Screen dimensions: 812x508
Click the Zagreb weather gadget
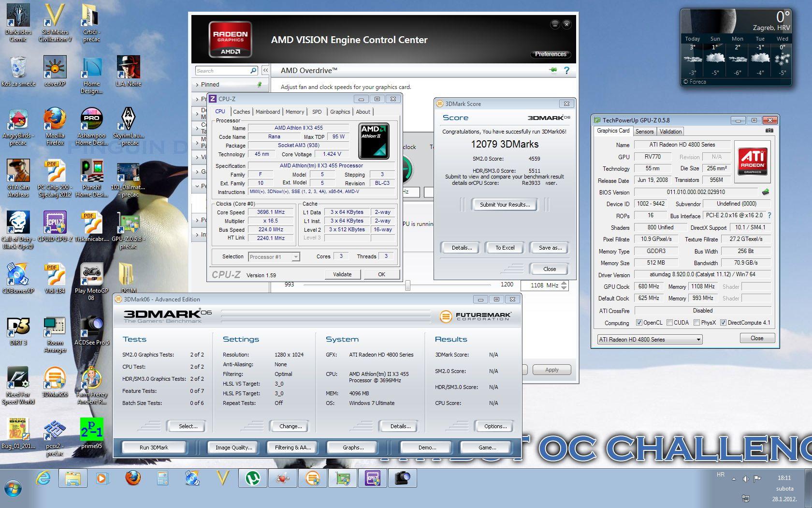[x=736, y=47]
